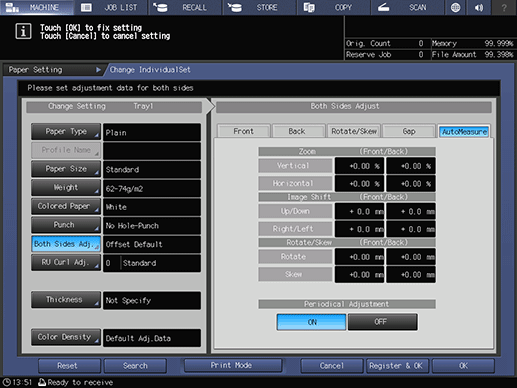Turn Periodical Adjustment OFF
This screenshot has height=388, width=517.
[382, 322]
